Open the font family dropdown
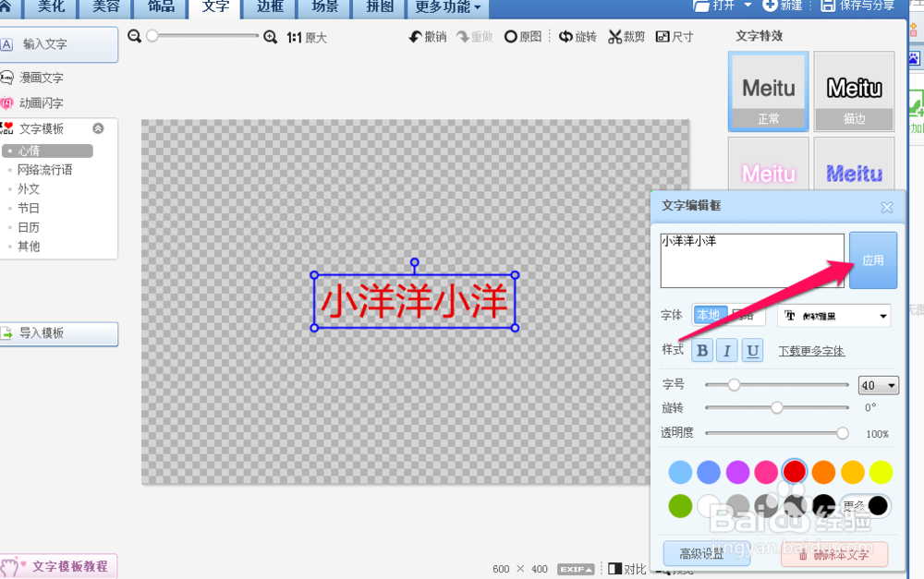Screen dimensions: 924x579 833,316
